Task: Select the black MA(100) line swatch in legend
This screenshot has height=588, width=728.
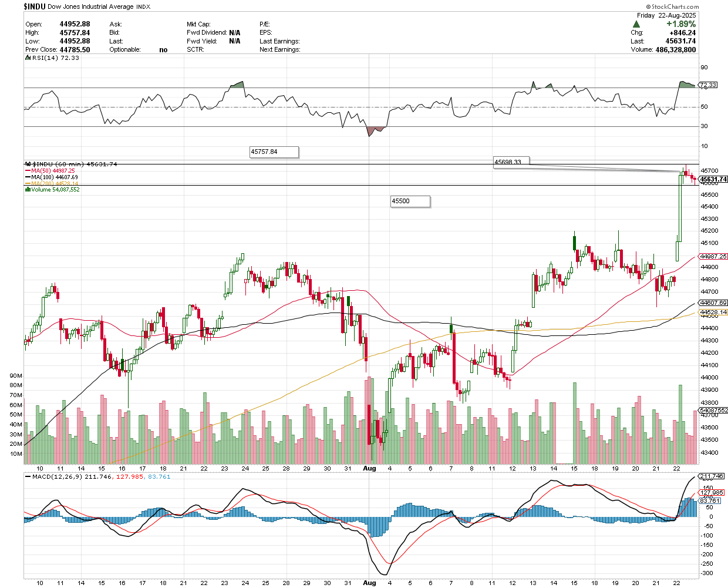Action: (28, 177)
